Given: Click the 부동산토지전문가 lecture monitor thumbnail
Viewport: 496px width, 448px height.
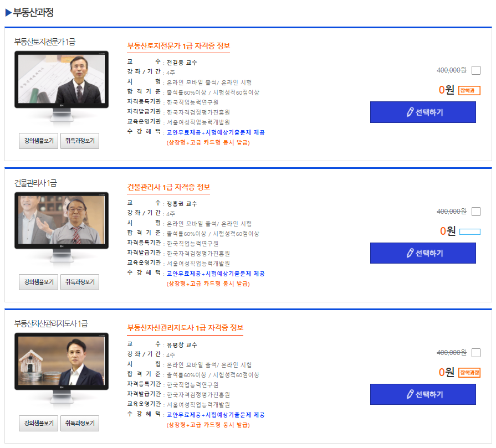Looking at the screenshot, I should coord(62,86).
